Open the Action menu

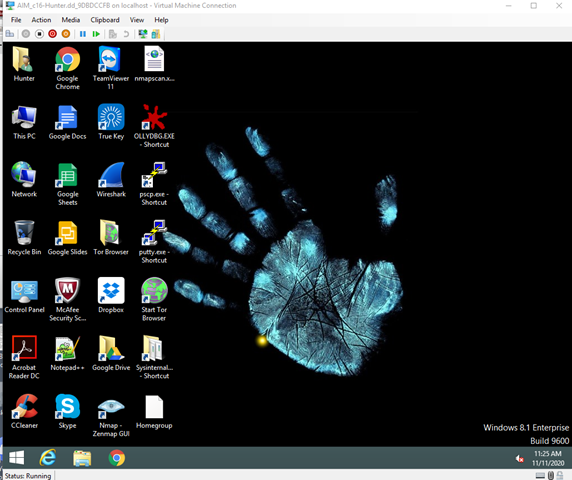41,20
